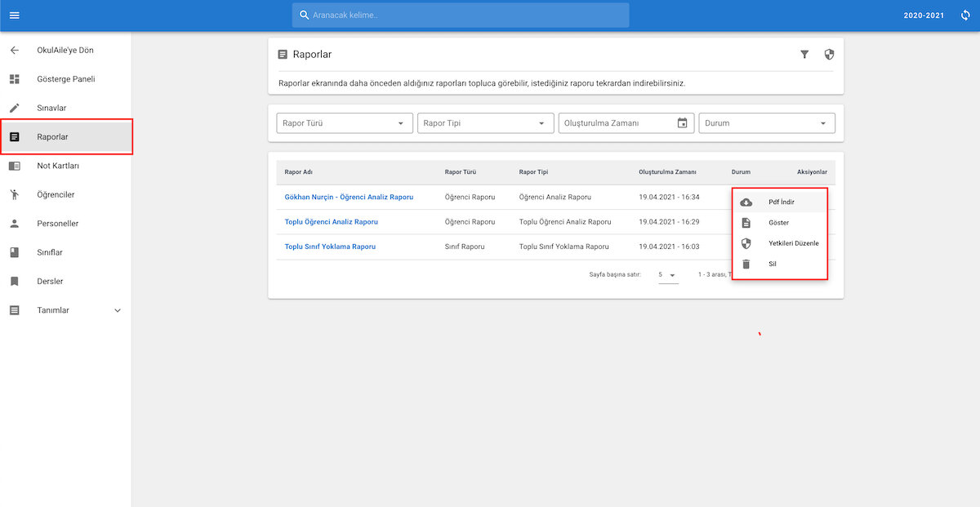The width and height of the screenshot is (980, 507).
Task: Click the Aranacak kelime search field
Action: [461, 16]
